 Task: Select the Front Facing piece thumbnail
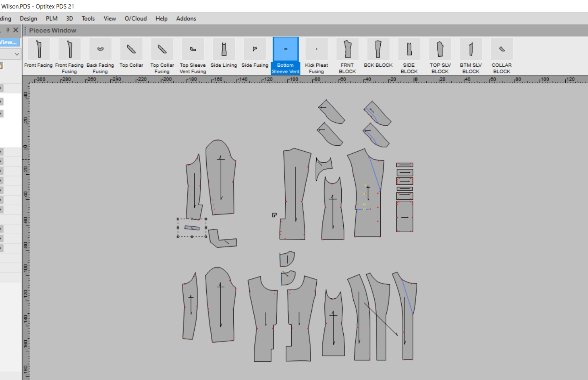39,49
